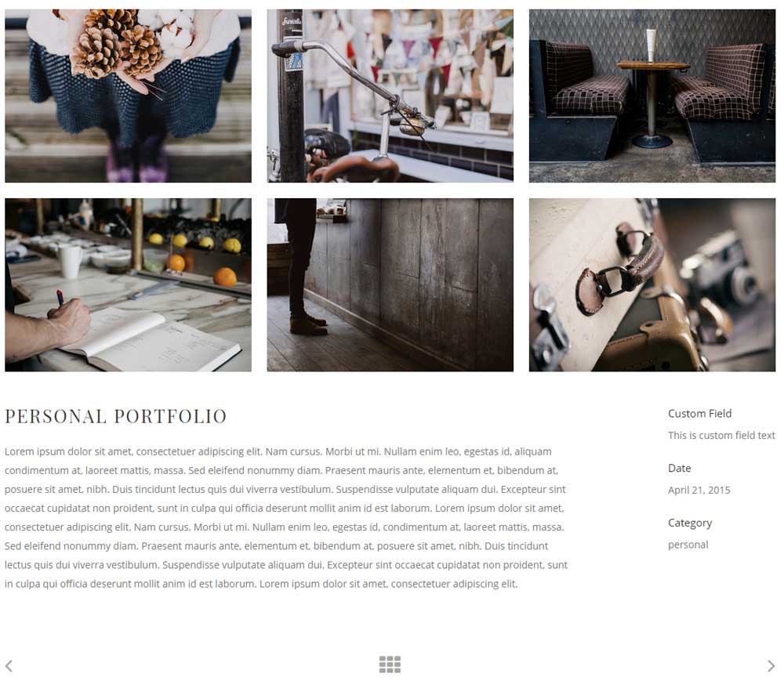
Task: Open the cafe booth seating photo
Action: coord(652,96)
